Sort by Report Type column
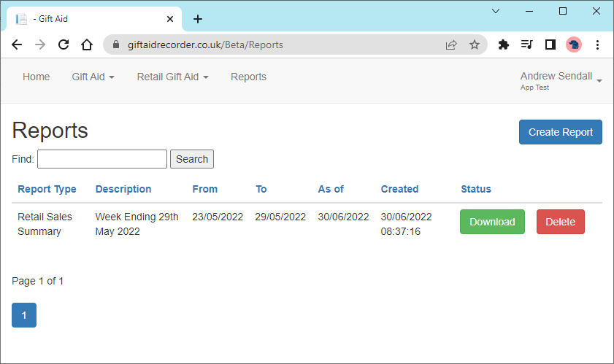The width and height of the screenshot is (614, 364). coord(47,189)
